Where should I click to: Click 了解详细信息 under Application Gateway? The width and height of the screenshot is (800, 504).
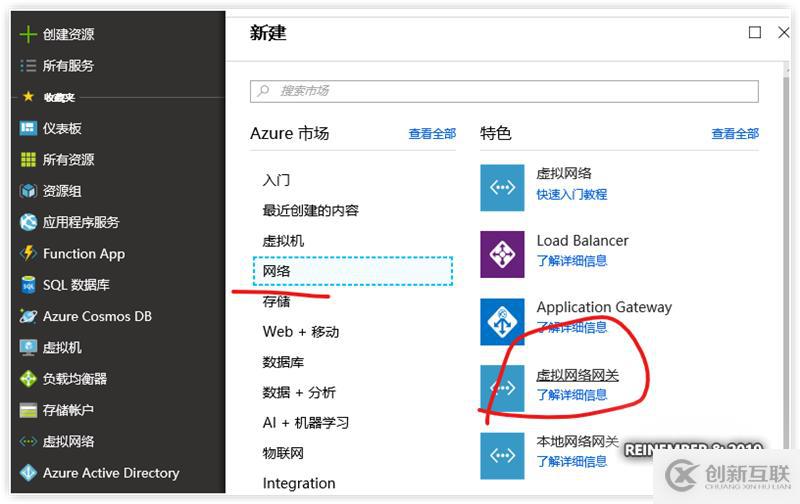click(x=571, y=327)
